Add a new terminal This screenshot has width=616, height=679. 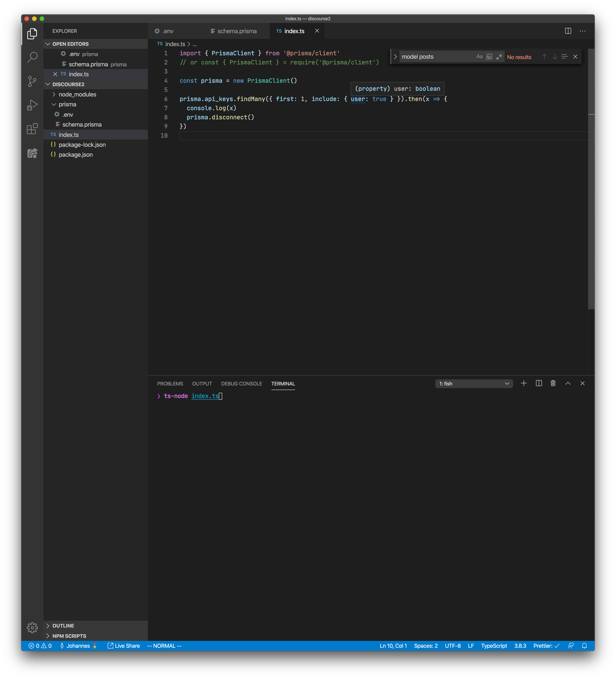[524, 383]
